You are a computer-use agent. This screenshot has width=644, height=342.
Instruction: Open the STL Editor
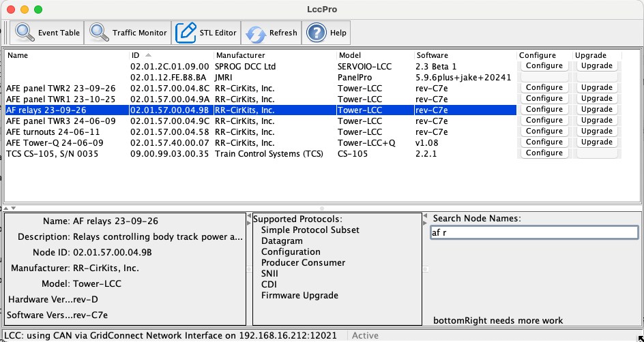(x=207, y=33)
